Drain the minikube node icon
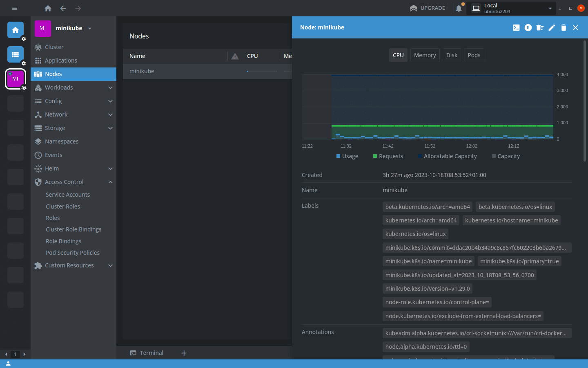Screen dimensions: 588x368 click(540, 27)
